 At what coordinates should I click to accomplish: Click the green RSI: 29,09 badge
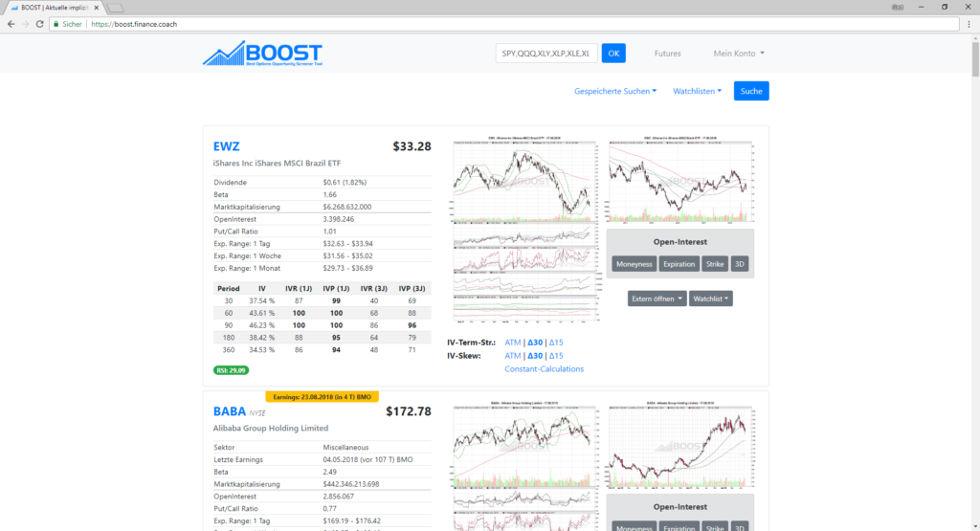232,370
